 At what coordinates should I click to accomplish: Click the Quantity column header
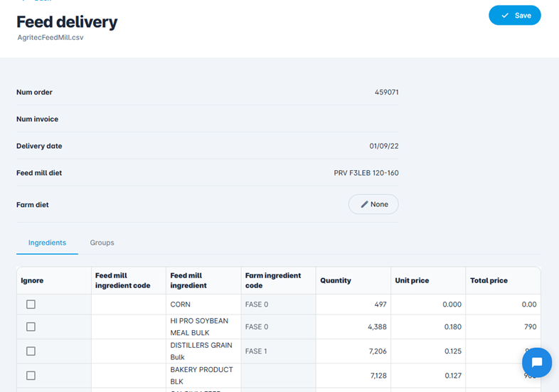336,280
